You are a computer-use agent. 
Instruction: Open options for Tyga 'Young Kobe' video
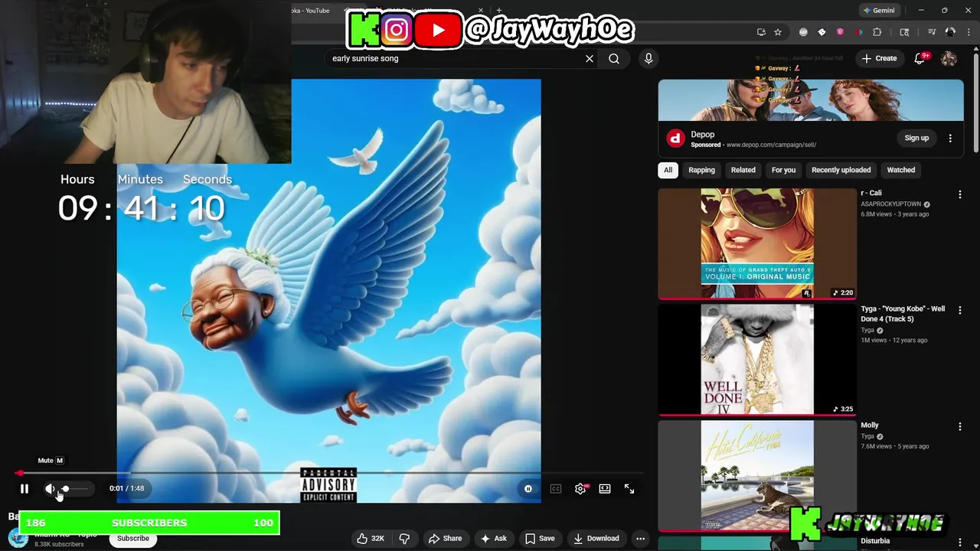(959, 310)
